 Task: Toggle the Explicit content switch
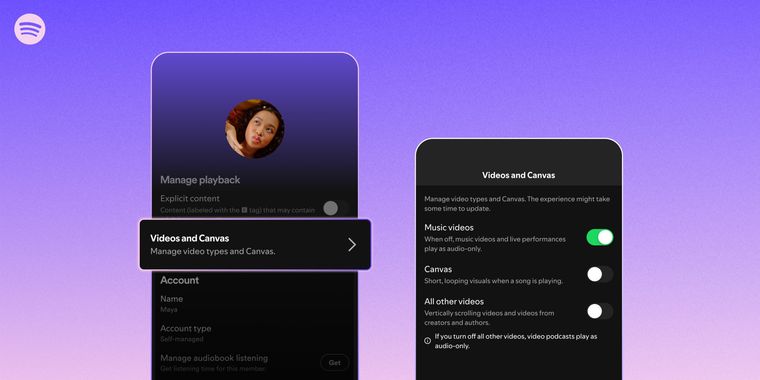[x=336, y=208]
